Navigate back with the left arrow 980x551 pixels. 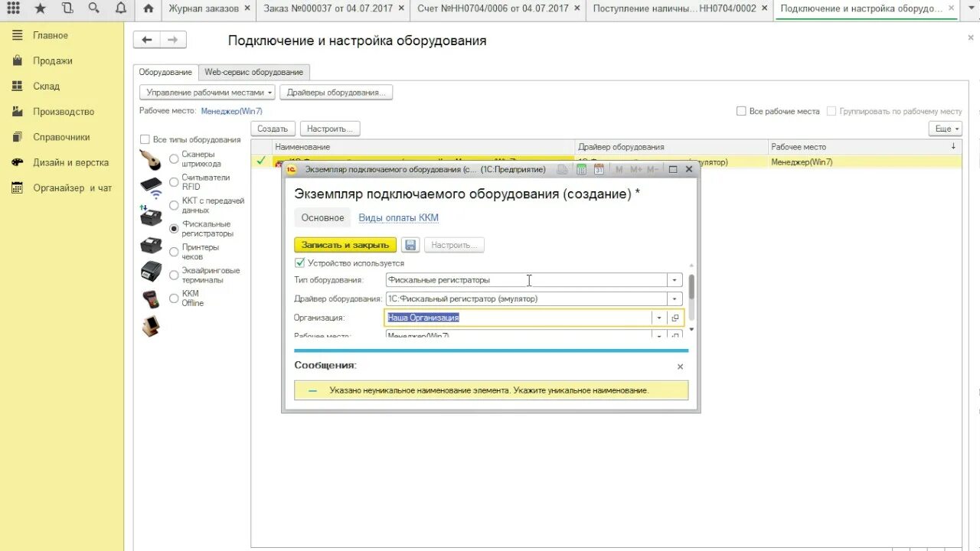pos(147,41)
